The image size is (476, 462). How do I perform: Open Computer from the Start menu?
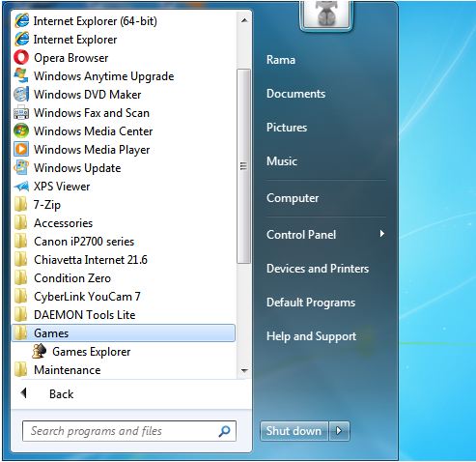pyautogui.click(x=293, y=198)
